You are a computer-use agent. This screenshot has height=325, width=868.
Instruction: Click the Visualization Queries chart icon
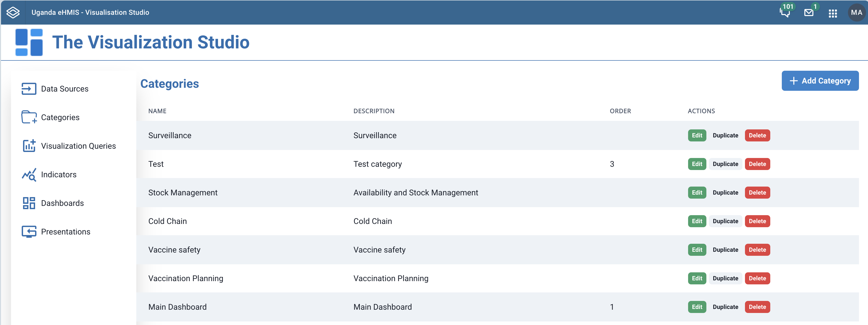(29, 146)
